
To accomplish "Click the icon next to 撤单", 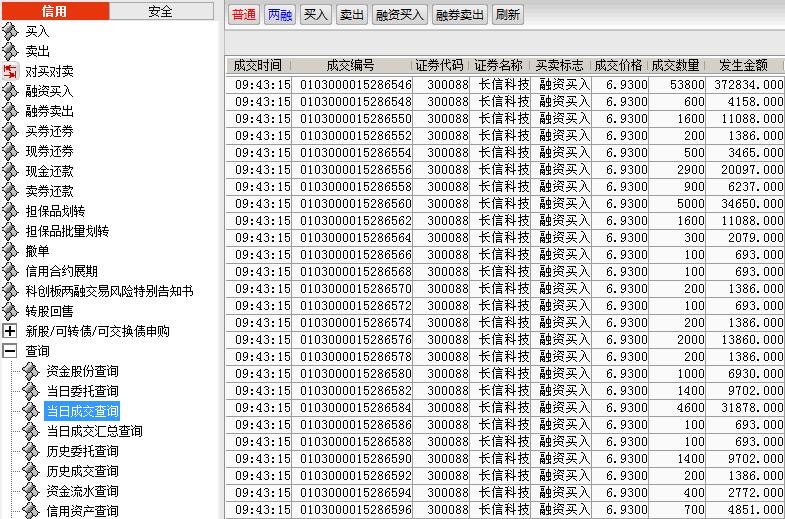I will [10, 251].
